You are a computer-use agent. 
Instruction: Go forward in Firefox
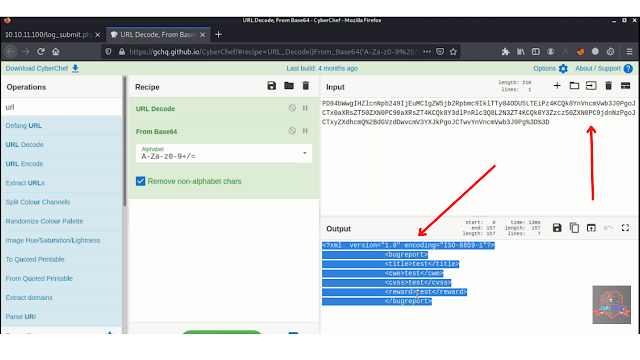[26, 51]
